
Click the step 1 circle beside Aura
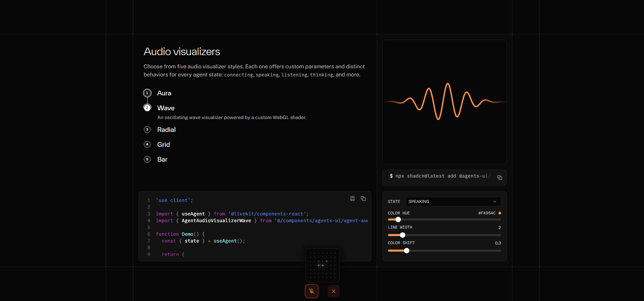tap(147, 93)
